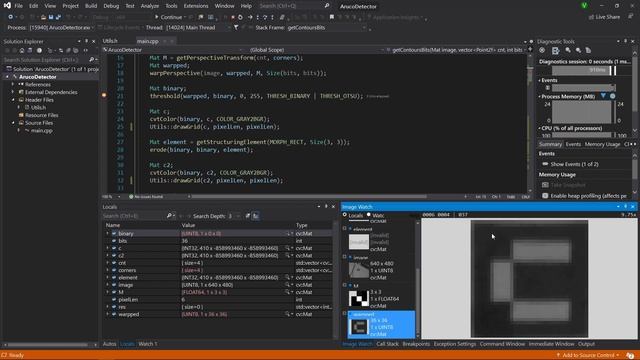Open the Debug menu

[x=111, y=6]
